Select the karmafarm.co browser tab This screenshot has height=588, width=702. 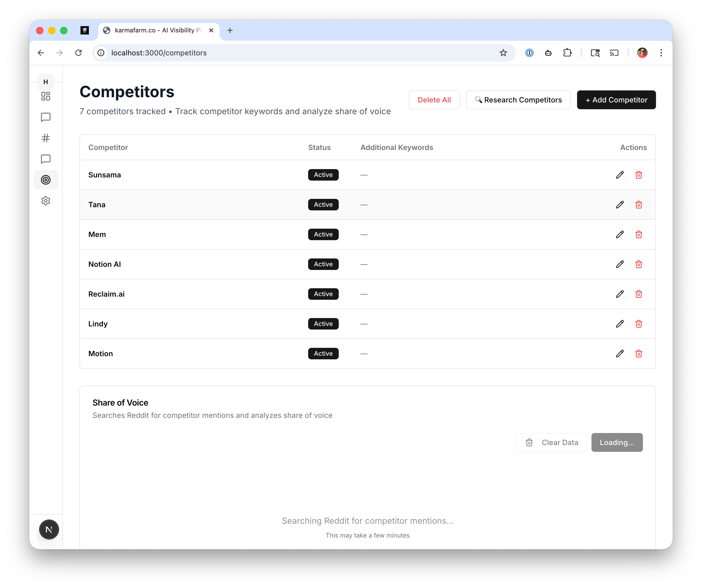(157, 30)
